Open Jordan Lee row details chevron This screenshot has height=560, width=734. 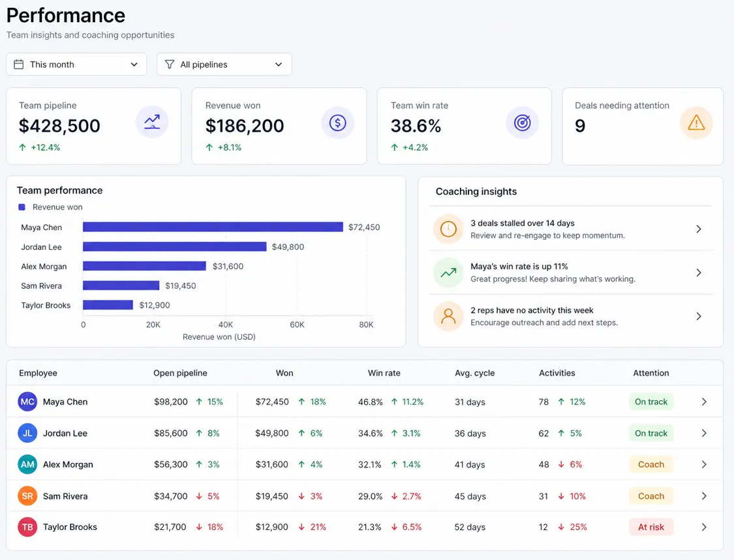[x=704, y=434]
